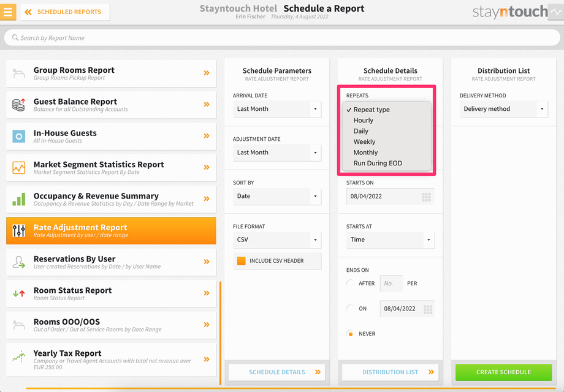
Task: Click the search magnifier icon
Action: pos(15,37)
